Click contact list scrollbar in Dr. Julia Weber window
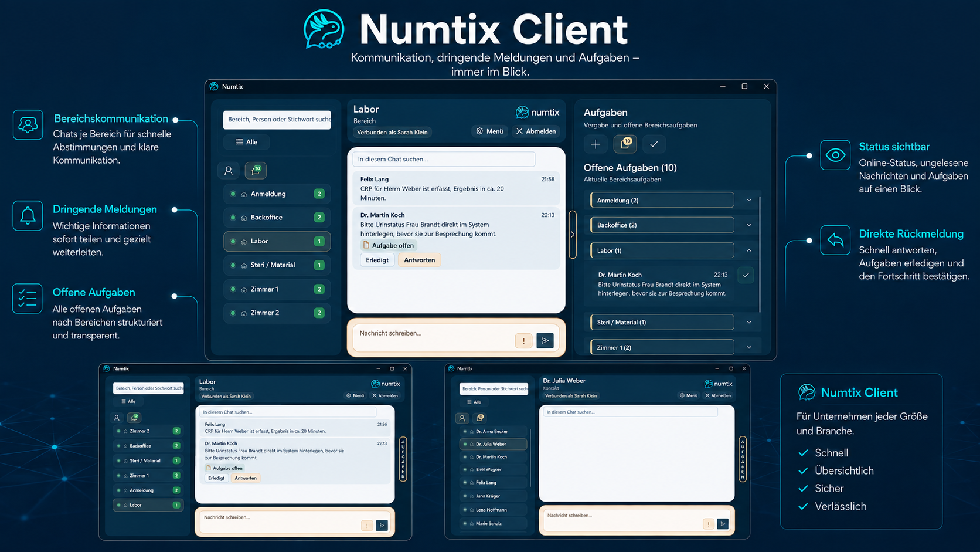The image size is (980, 552). click(530, 458)
